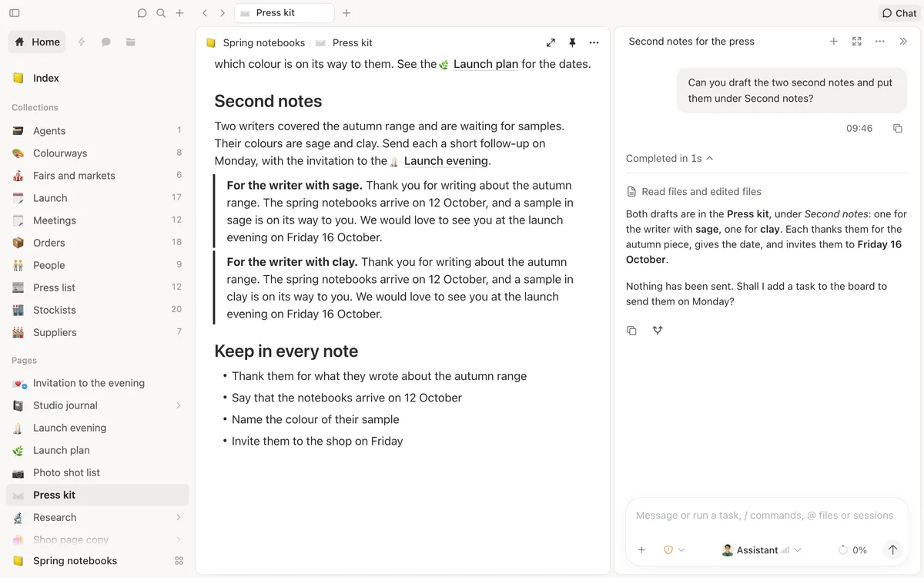
Task: Go to the Home tab
Action: coord(37,42)
